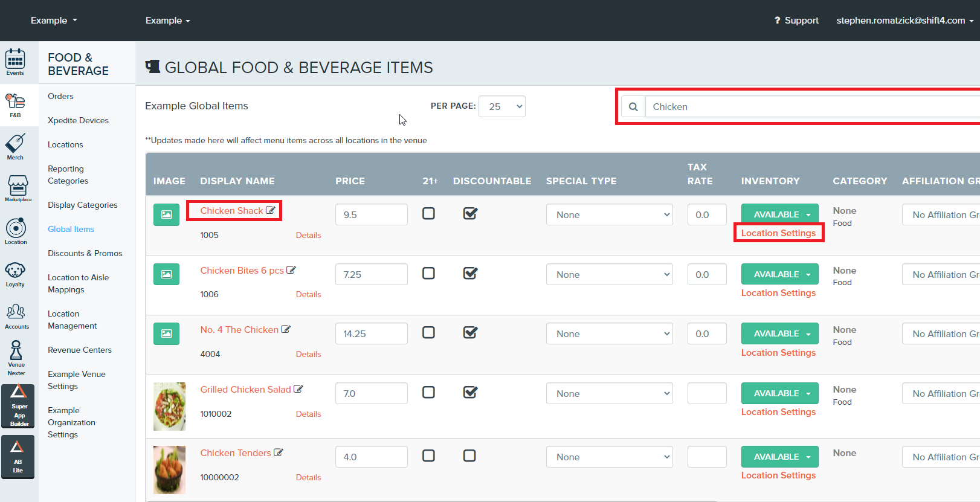Toggle 21+ for No. 4 The Chicken
The width and height of the screenshot is (980, 502).
(428, 332)
